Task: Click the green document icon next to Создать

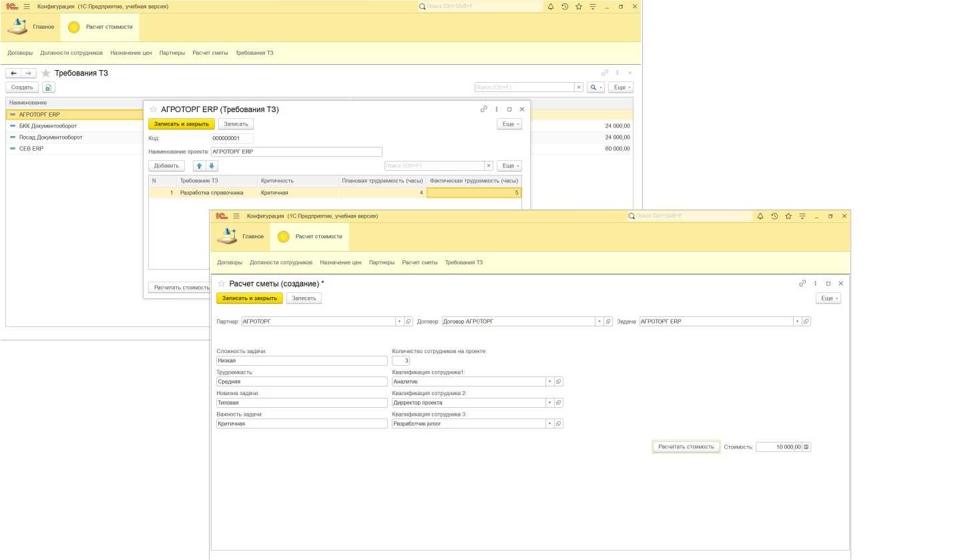Action: (48, 87)
